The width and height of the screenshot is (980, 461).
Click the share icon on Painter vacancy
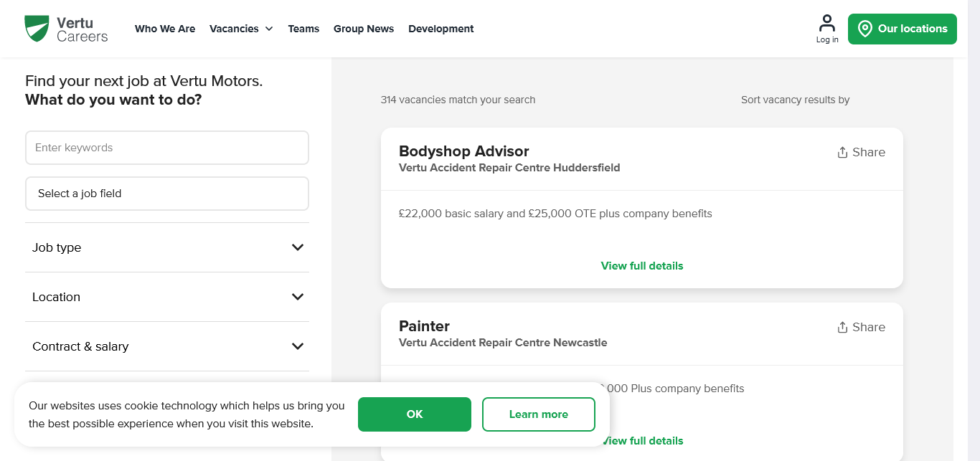(x=843, y=328)
